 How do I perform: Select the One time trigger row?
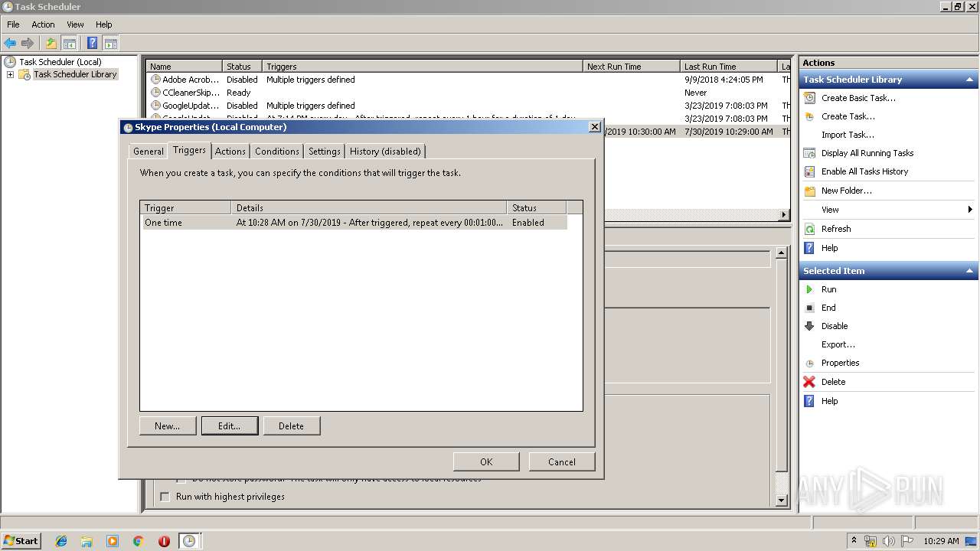point(354,223)
